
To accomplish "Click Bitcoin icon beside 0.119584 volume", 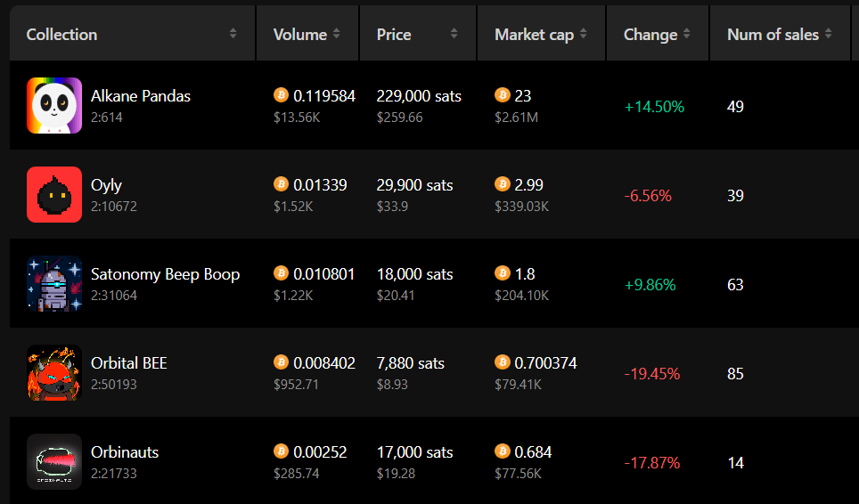I will [281, 95].
